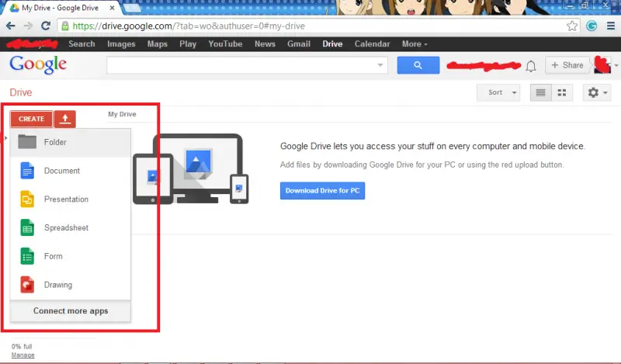Image resolution: width=621 pixels, height=364 pixels.
Task: Go forward in browser history
Action: pyautogui.click(x=28, y=26)
